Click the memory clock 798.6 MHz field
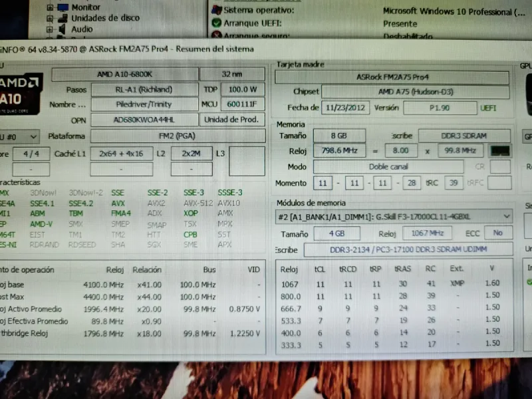The height and width of the screenshot is (399, 532). [x=339, y=151]
